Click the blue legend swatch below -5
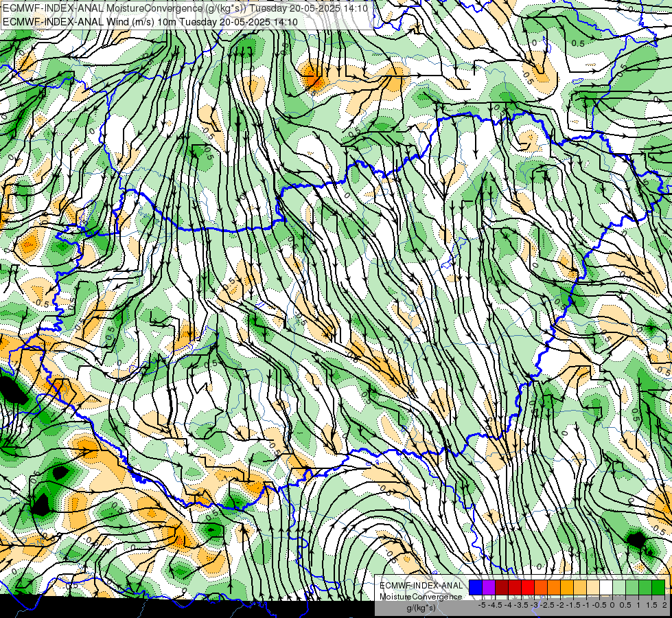Image resolution: width=672 pixels, height=618 pixels. pos(476,588)
